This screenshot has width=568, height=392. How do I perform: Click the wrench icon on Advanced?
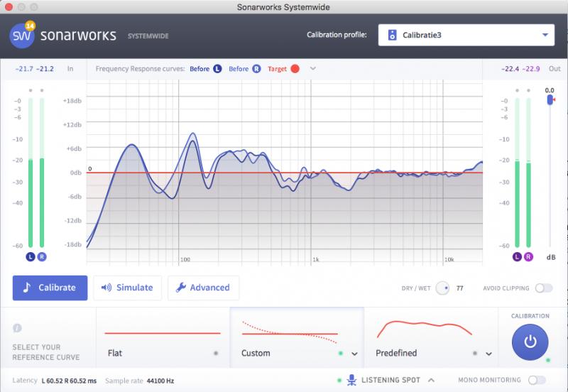pos(181,288)
